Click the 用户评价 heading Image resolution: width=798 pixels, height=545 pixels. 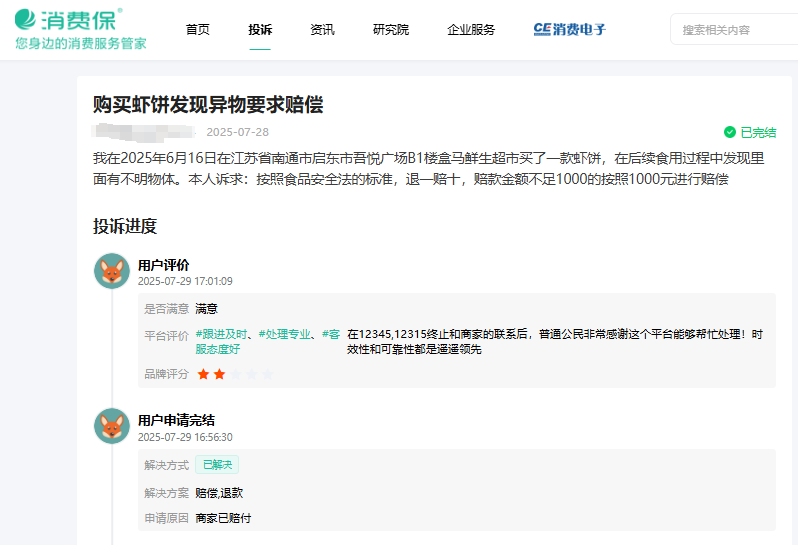click(x=163, y=265)
